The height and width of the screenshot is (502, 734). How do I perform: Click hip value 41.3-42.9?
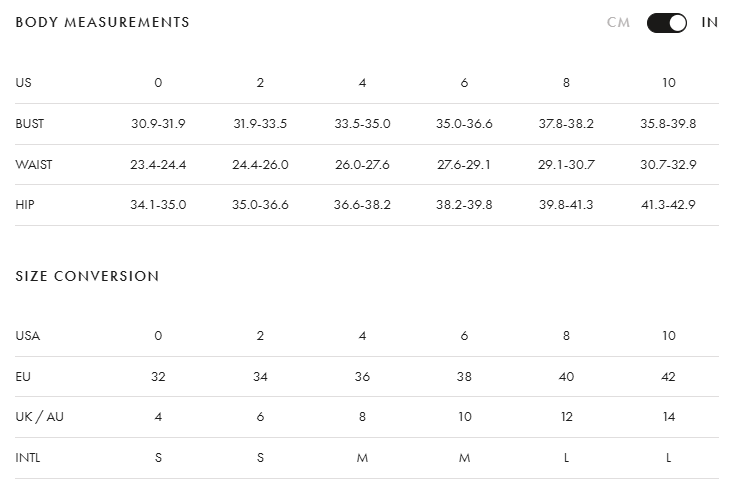point(668,205)
